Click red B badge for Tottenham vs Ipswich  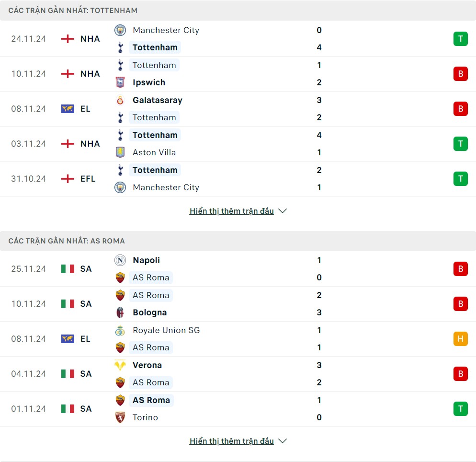(460, 74)
